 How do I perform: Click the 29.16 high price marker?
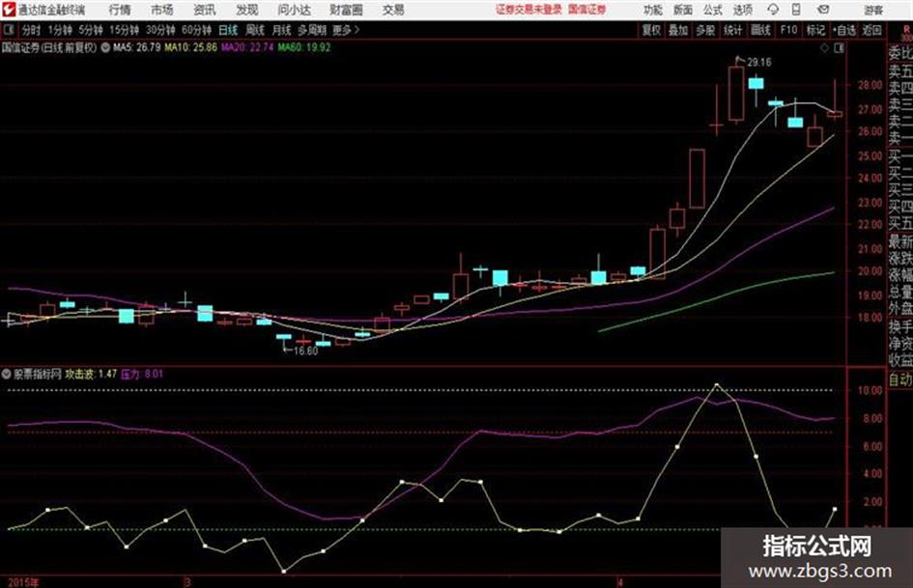click(x=759, y=63)
